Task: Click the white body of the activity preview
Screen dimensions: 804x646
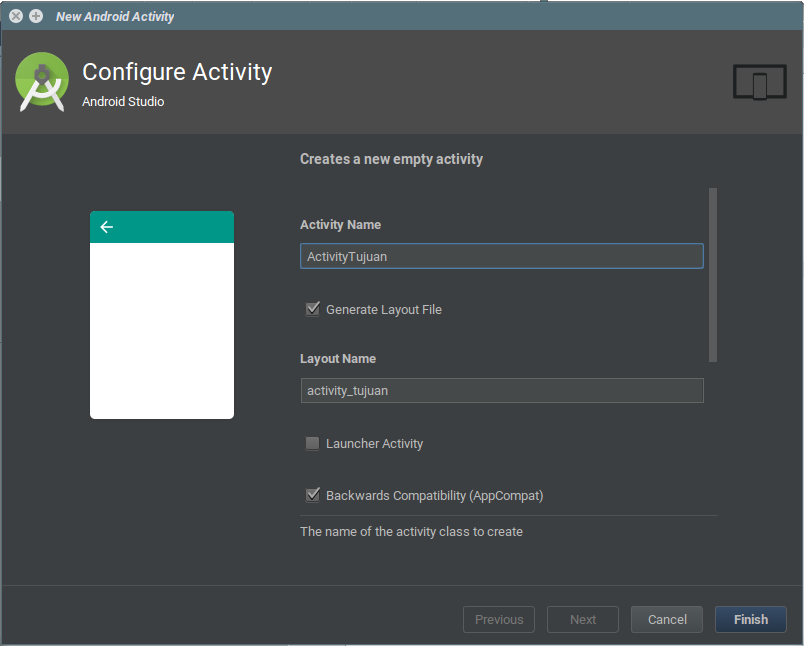Action: click(162, 330)
